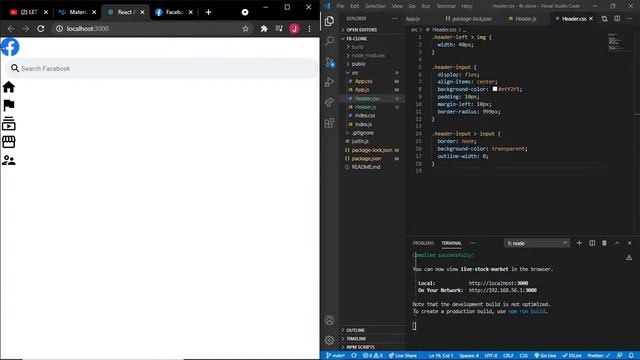This screenshot has width=640, height=360.
Task: Expand the public folder
Action: (358, 64)
